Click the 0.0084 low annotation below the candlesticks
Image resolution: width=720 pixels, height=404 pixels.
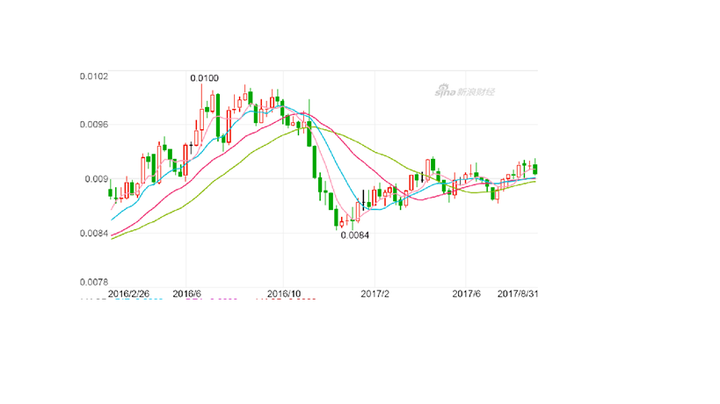355,235
